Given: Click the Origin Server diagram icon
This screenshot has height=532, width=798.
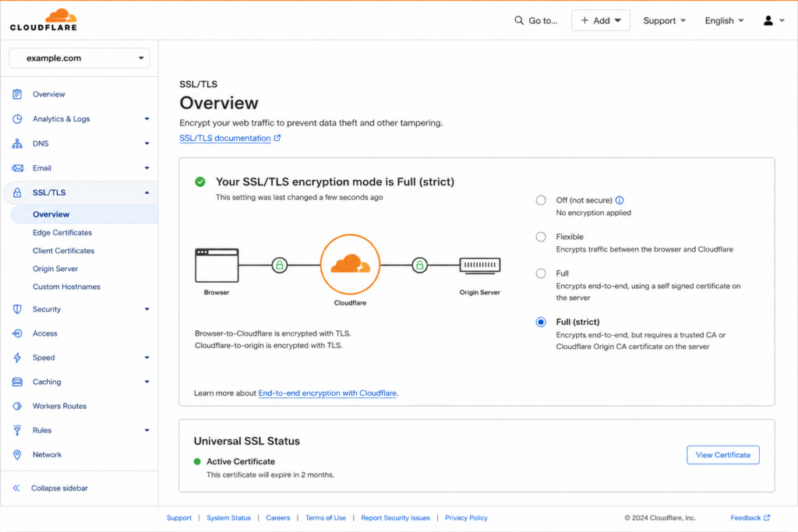Looking at the screenshot, I should [480, 266].
